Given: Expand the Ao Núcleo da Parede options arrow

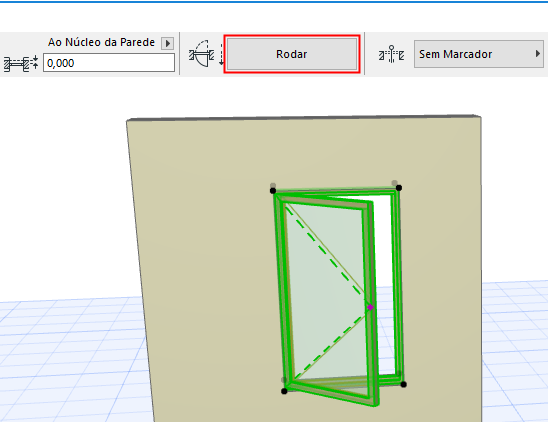Looking at the screenshot, I should click(x=167, y=43).
